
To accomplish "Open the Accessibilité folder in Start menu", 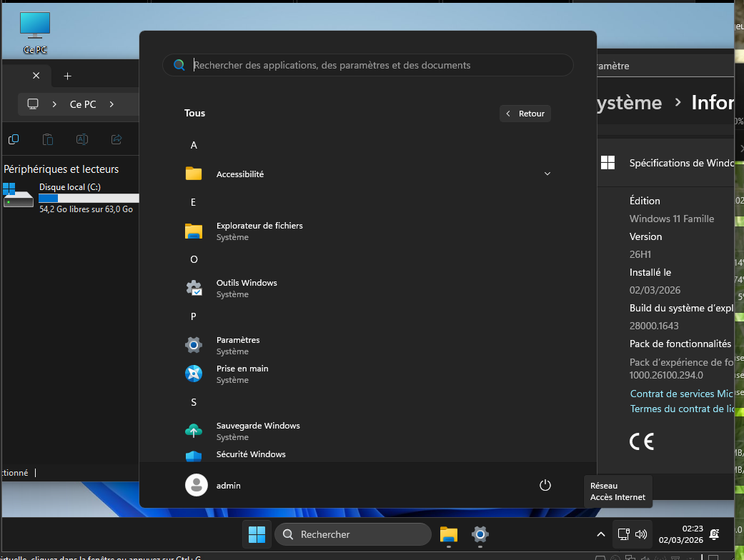I will (x=368, y=174).
